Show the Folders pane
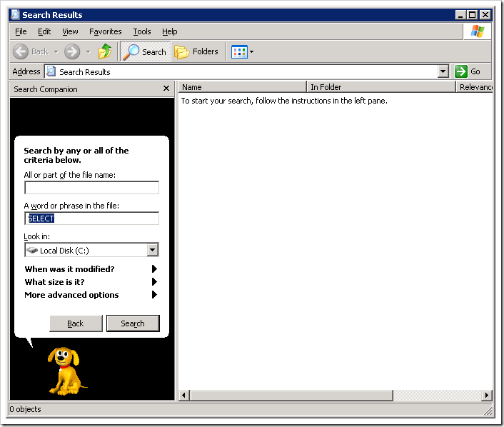 point(196,51)
